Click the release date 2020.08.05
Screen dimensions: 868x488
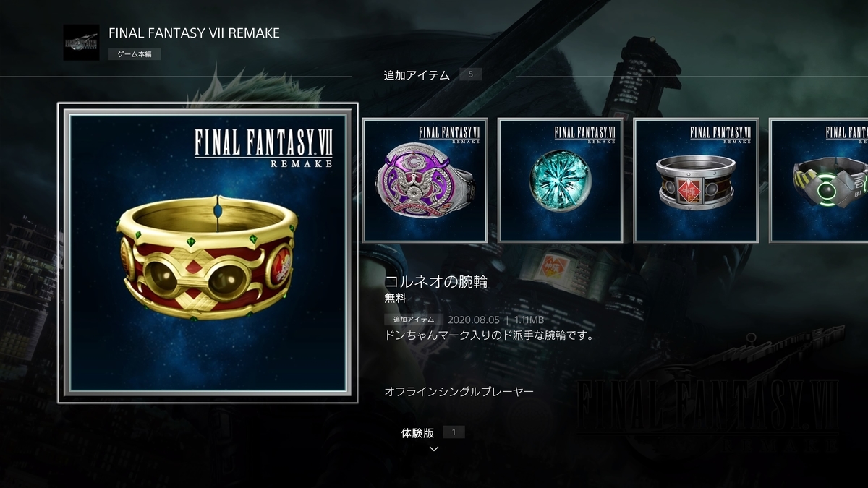coord(474,320)
